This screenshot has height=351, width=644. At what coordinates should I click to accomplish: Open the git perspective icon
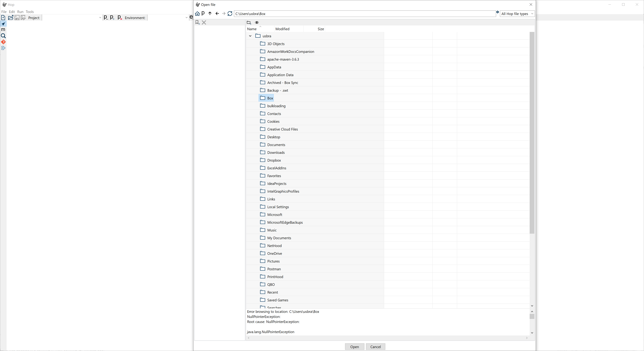tap(3, 42)
